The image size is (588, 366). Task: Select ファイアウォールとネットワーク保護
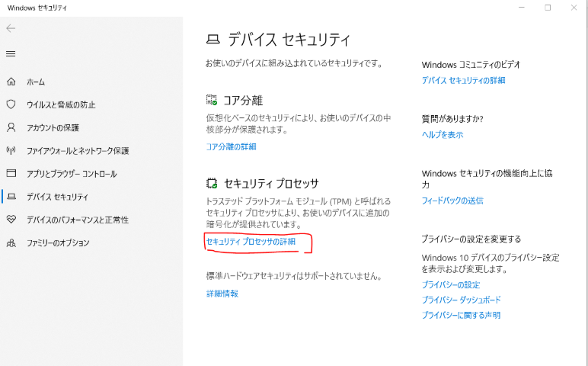[x=78, y=150]
